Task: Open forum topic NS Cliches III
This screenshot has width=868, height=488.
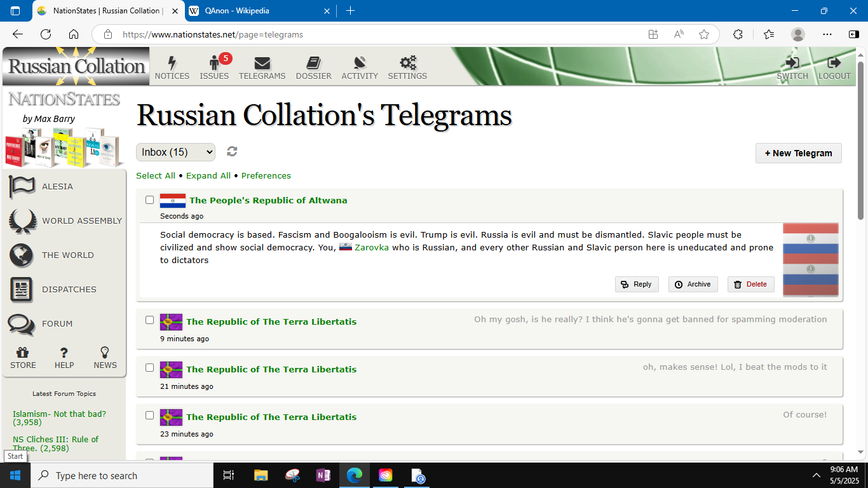Action: pos(55,444)
